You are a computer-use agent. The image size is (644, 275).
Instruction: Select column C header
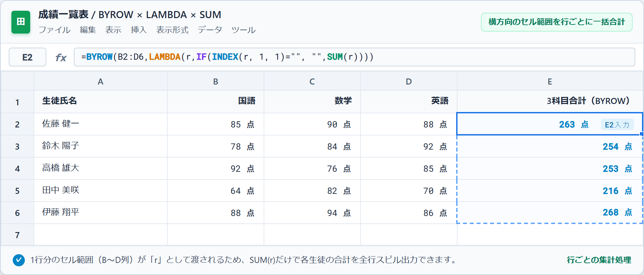click(x=312, y=81)
